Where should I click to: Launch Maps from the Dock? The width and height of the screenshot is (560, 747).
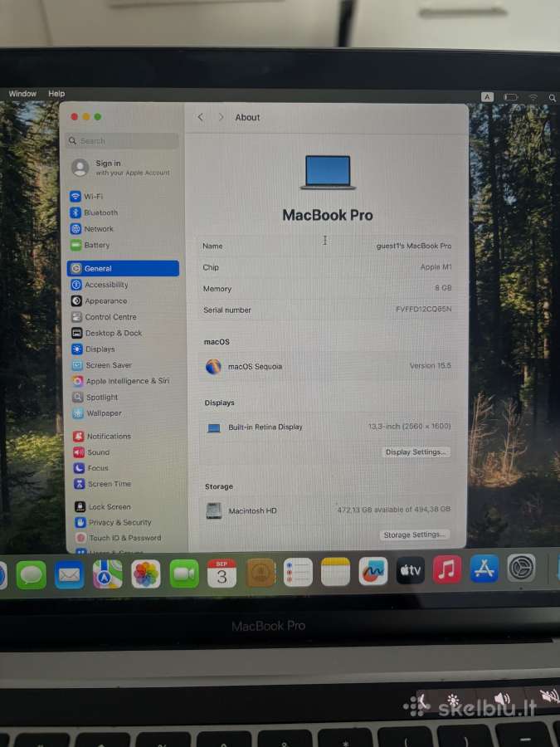[x=108, y=574]
